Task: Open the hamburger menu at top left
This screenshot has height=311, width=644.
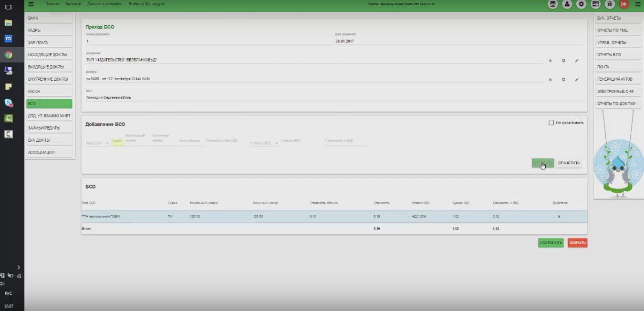Action: click(31, 4)
